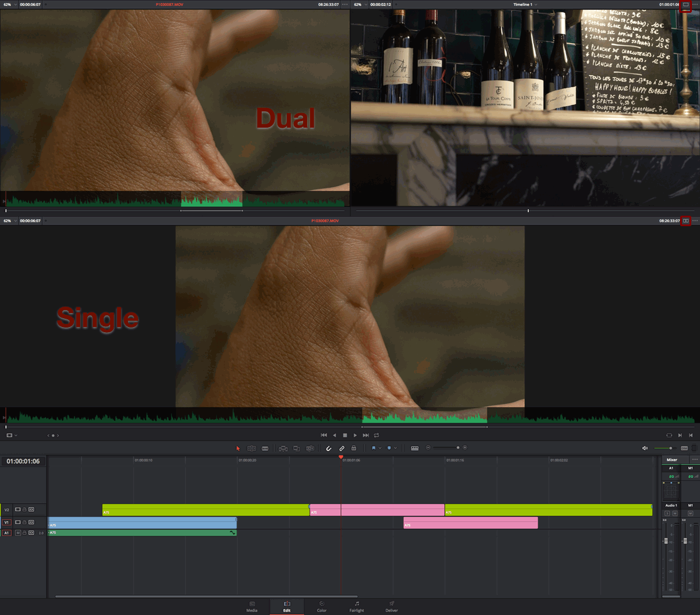The image size is (700, 615).
Task: Click the Stop playback button
Action: [345, 435]
